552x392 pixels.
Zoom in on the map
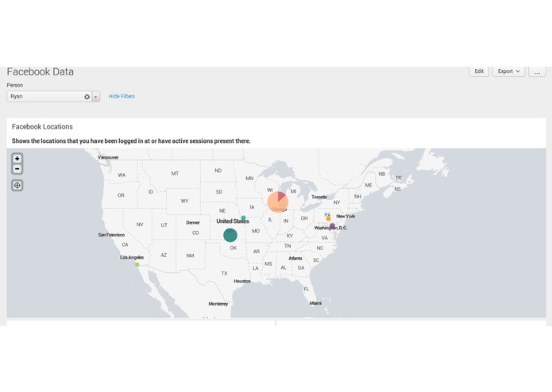(x=17, y=159)
